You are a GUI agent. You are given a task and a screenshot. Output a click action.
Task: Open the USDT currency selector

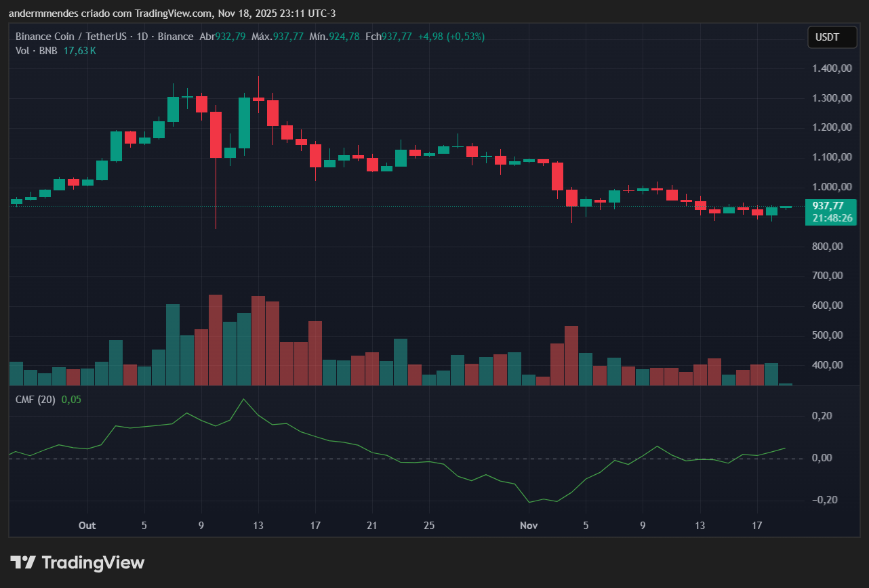pos(832,37)
